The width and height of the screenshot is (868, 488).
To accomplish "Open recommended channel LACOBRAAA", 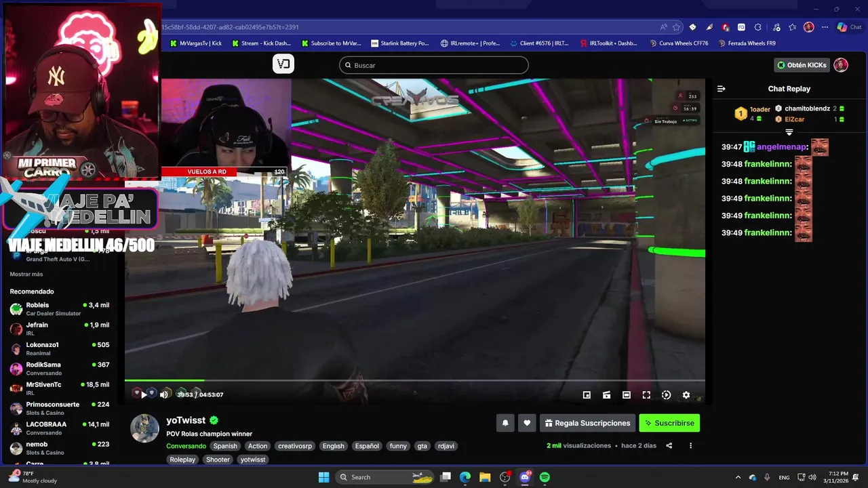I will [x=60, y=428].
